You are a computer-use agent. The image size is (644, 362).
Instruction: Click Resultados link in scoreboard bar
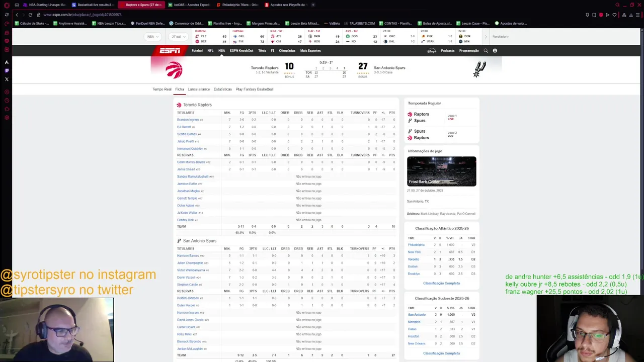(500, 37)
